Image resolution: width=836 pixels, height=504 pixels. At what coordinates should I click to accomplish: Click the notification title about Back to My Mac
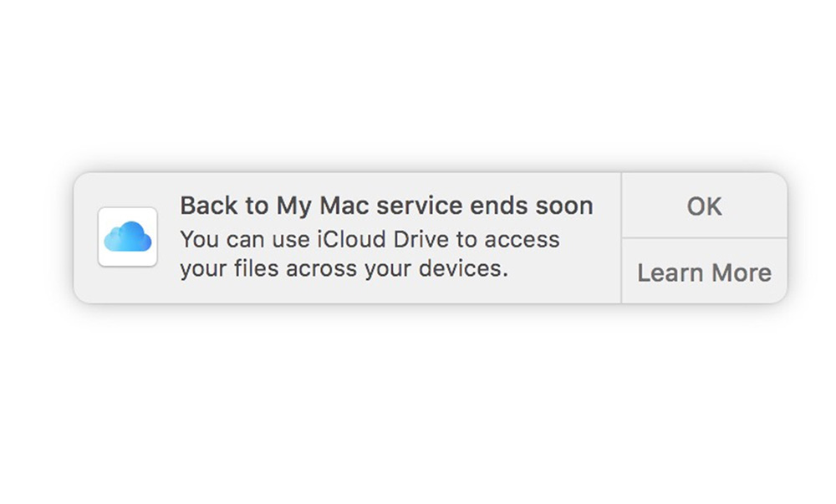pyautogui.click(x=386, y=206)
